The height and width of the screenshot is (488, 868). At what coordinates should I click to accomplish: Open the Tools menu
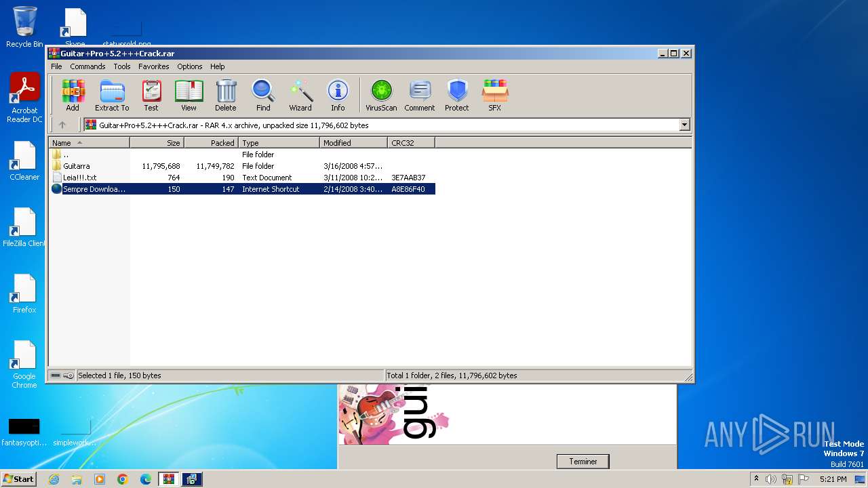click(122, 66)
